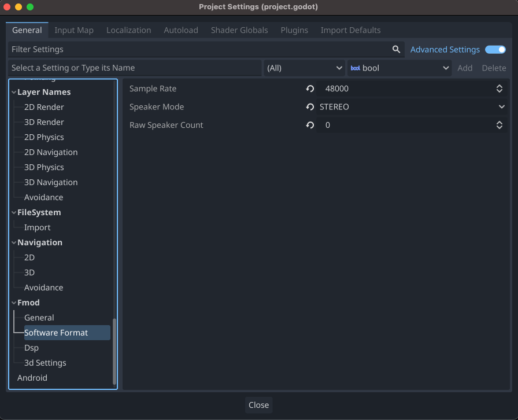
Task: Click the Speaker Mode property label
Action: 157,107
